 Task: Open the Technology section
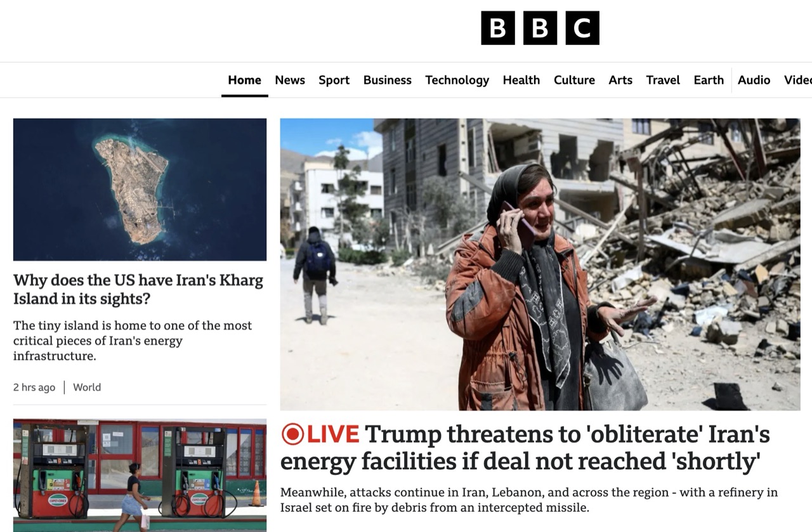coord(457,80)
